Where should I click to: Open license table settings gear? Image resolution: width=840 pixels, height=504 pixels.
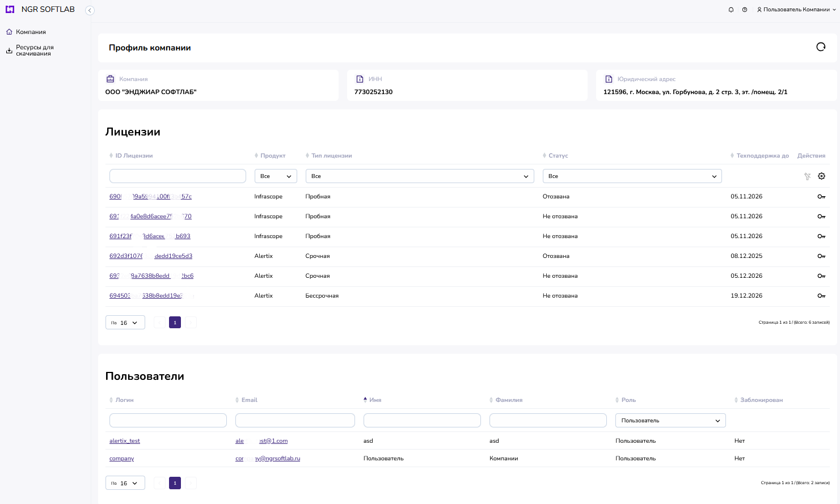point(821,176)
